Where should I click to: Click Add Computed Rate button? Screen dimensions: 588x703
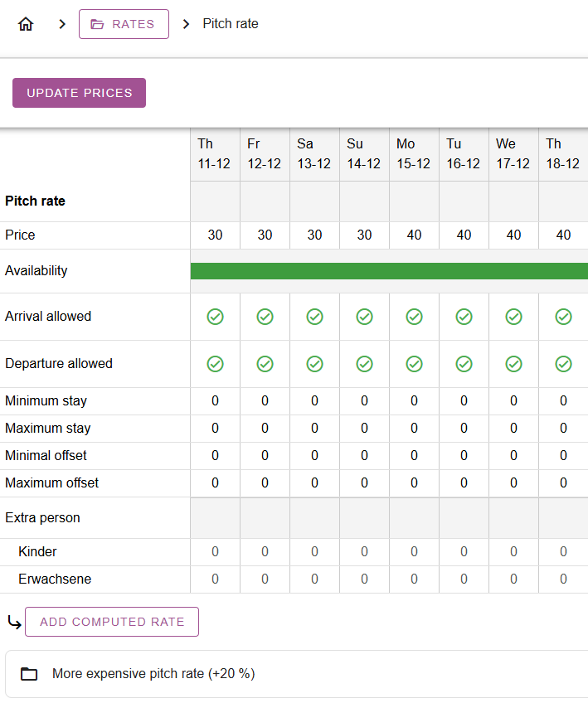click(112, 622)
